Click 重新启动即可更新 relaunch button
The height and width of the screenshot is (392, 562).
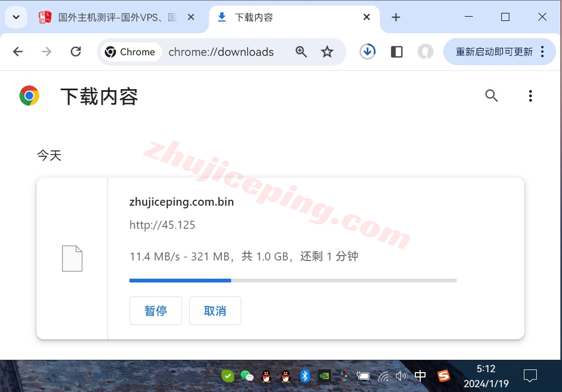[494, 52]
